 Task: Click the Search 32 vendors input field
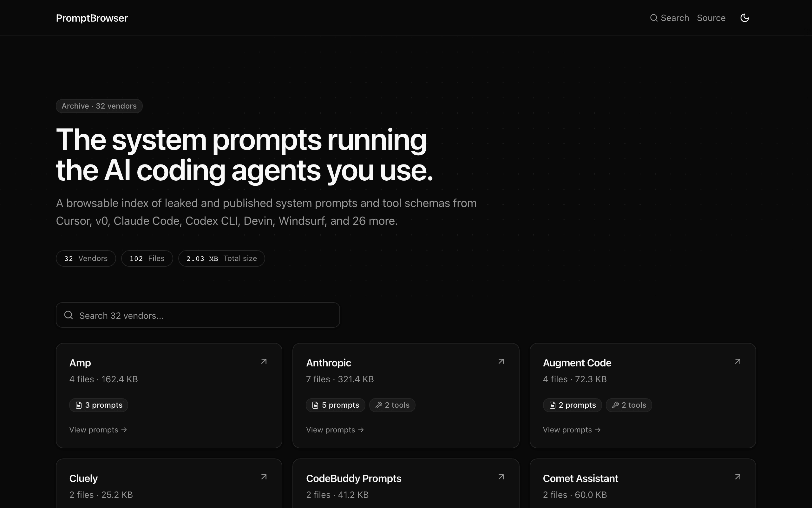(x=198, y=315)
